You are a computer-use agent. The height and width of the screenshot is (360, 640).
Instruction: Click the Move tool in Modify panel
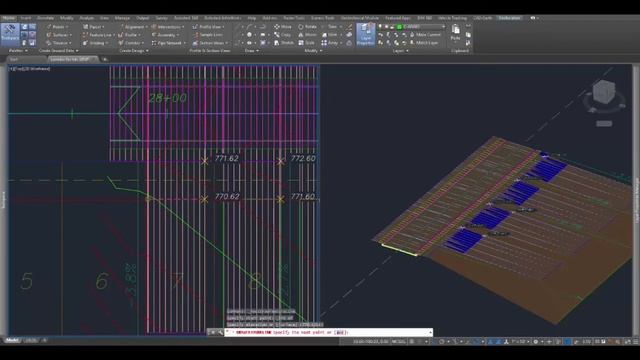283,27
